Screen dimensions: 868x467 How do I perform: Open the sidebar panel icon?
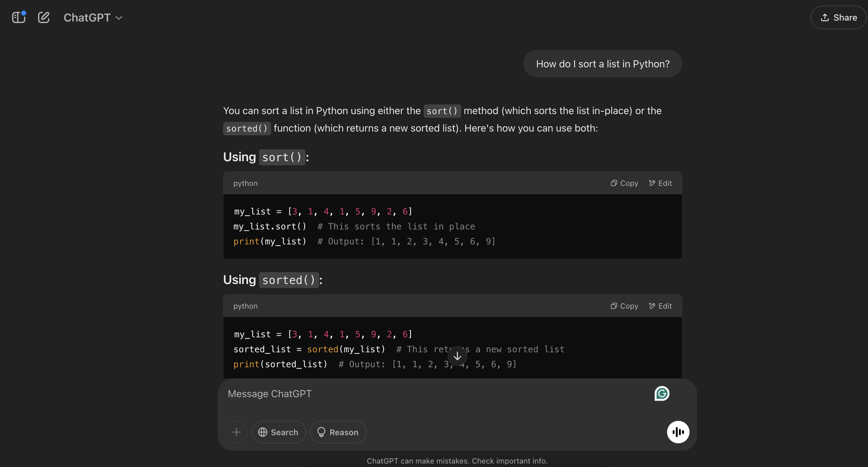click(x=18, y=17)
